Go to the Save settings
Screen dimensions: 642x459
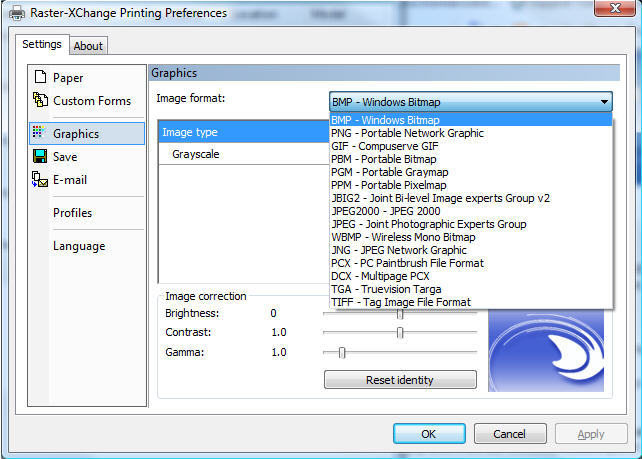click(x=65, y=157)
